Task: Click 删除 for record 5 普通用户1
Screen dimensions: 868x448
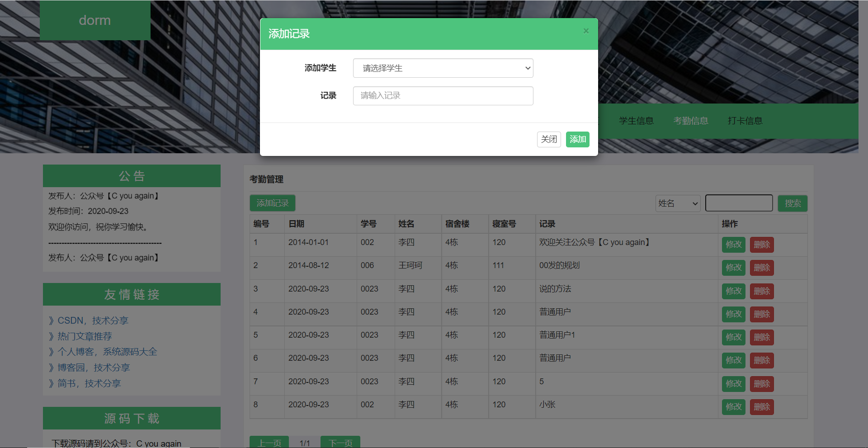Action: 762,337
